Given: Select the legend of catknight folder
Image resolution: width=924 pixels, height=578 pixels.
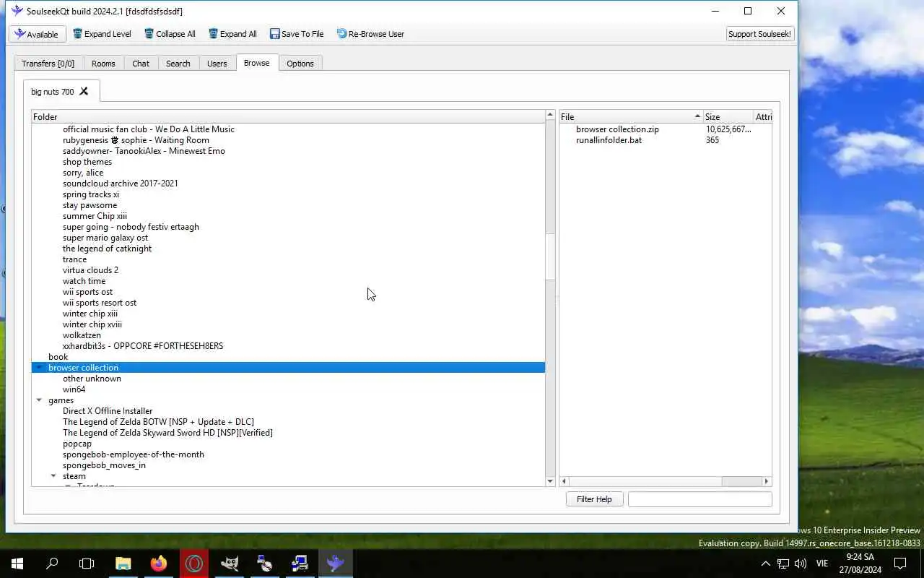Looking at the screenshot, I should point(107,249).
